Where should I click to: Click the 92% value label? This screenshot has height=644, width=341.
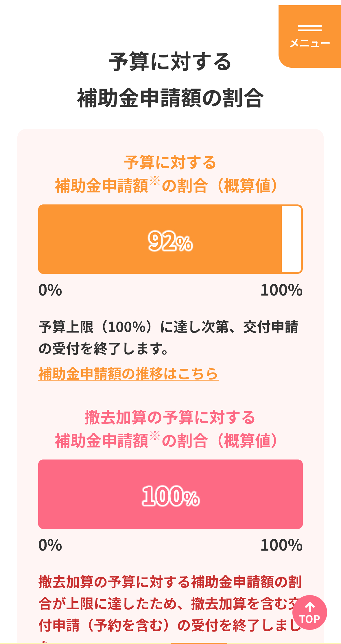[170, 241]
